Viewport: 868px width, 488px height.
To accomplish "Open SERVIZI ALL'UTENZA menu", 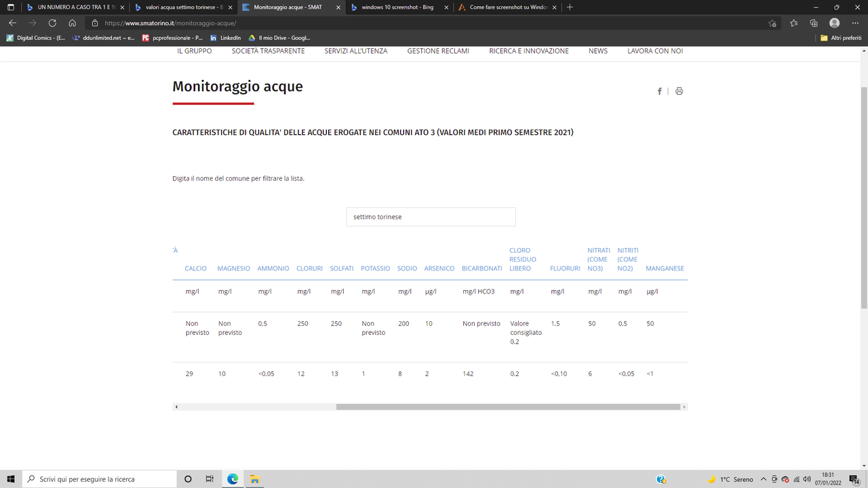I will [x=356, y=51].
